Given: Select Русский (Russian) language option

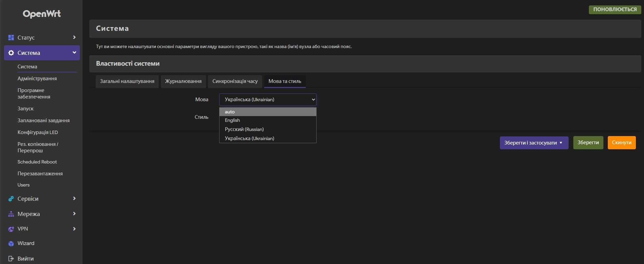Looking at the screenshot, I should tap(268, 129).
